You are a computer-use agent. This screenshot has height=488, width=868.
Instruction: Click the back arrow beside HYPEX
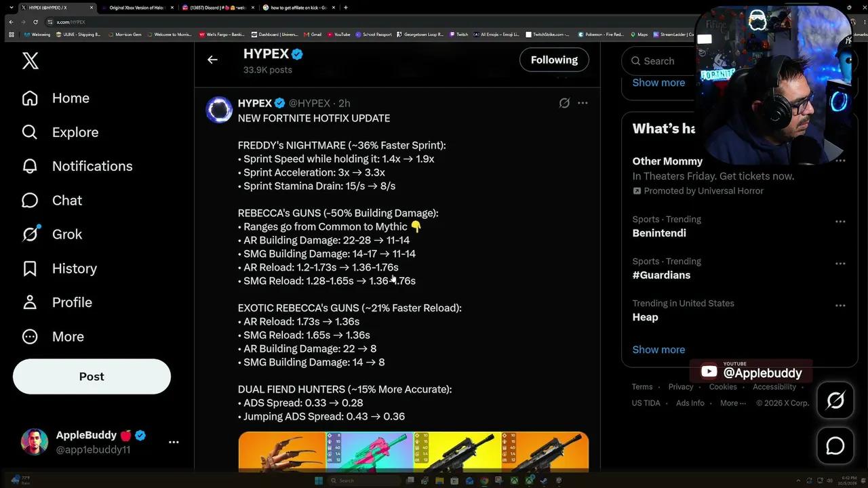click(212, 60)
